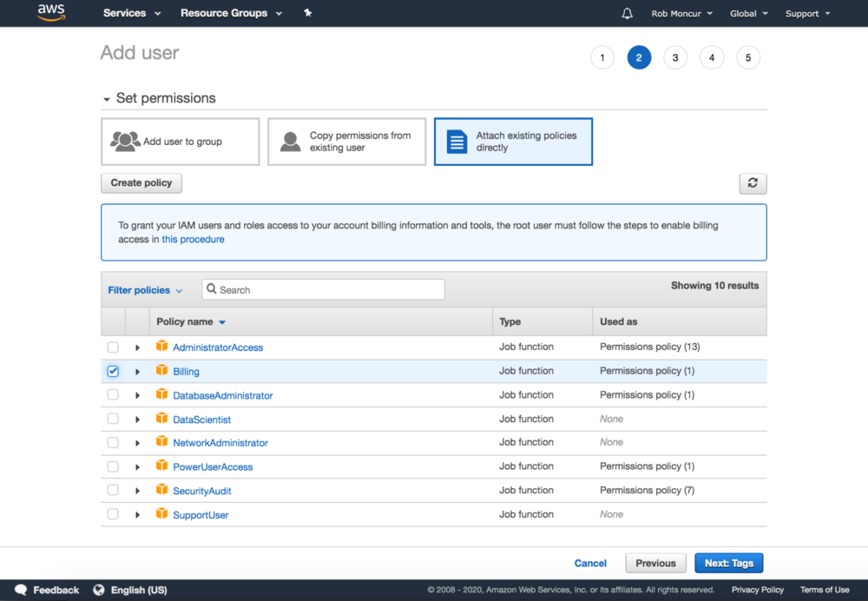Click the Next: Tags button
The image size is (868, 601).
click(x=728, y=563)
